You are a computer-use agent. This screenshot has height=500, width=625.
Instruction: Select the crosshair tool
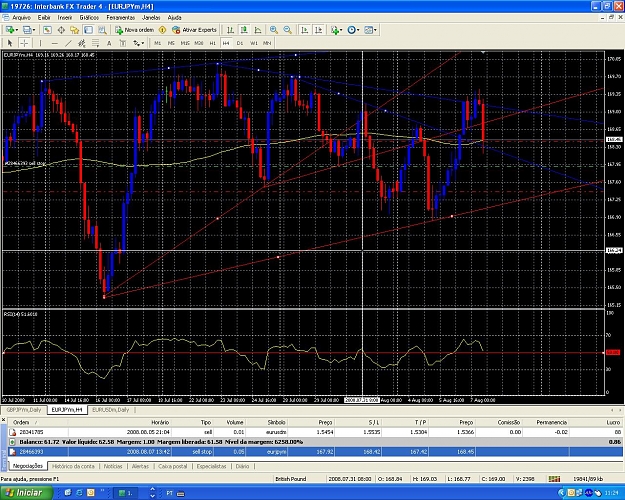pos(24,43)
